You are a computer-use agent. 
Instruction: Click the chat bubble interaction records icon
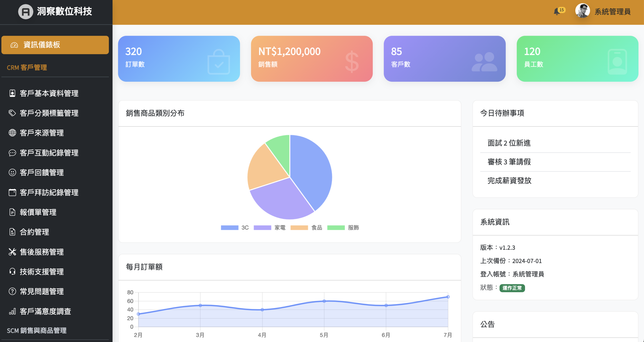click(12, 153)
